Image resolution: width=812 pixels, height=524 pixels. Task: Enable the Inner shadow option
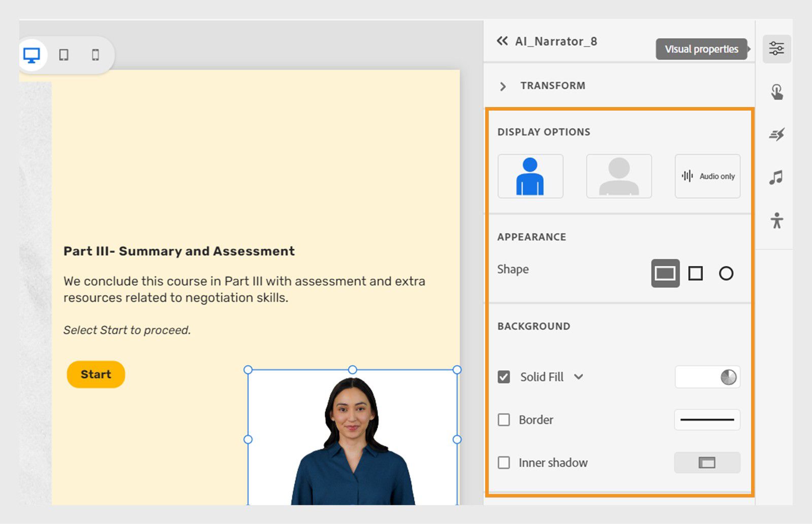pyautogui.click(x=503, y=463)
